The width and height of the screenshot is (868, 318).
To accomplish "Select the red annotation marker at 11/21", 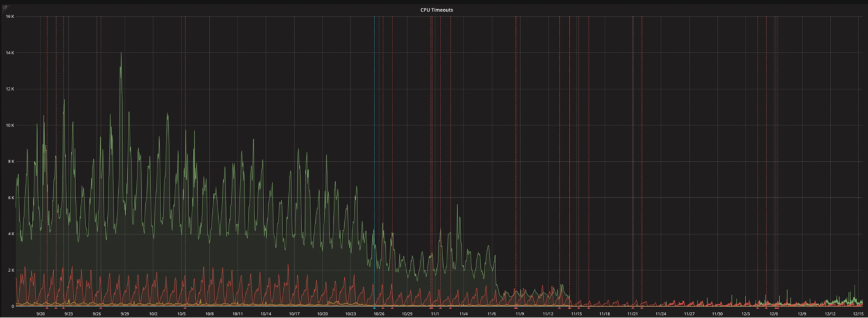I will (x=633, y=308).
